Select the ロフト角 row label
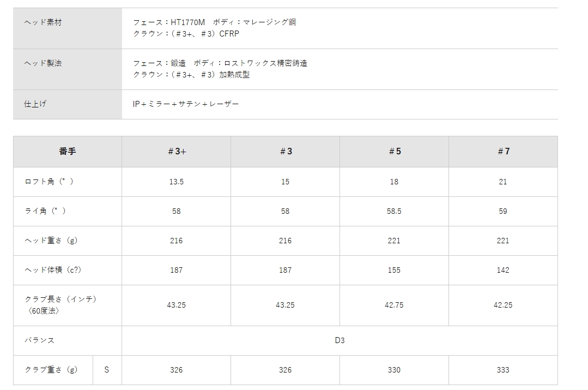Image resolution: width=588 pixels, height=390 pixels. click(49, 182)
